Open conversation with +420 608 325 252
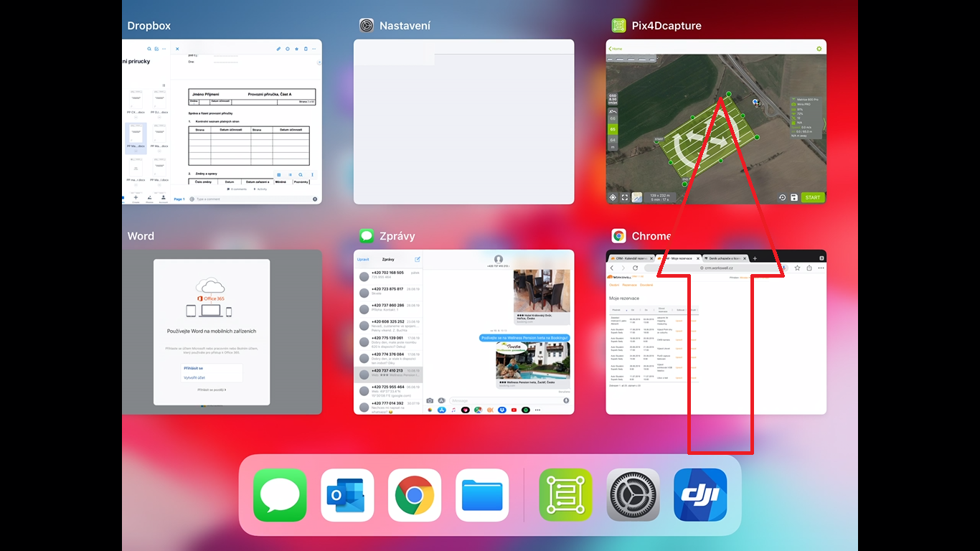Viewport: 980px width, 551px height. [x=388, y=325]
